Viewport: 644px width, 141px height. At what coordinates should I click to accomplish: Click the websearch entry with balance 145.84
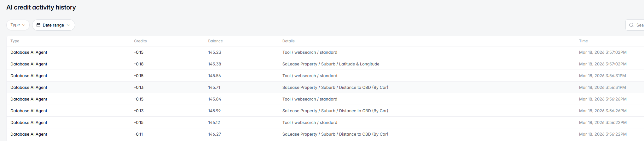(x=310, y=99)
